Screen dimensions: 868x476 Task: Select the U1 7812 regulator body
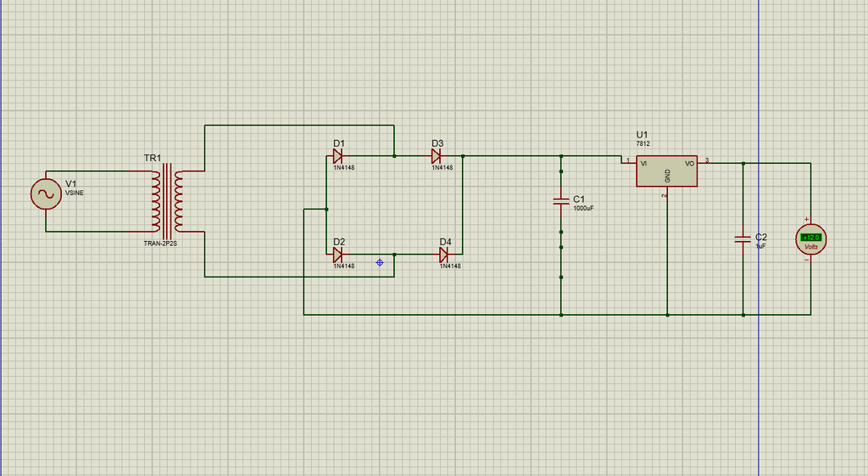(x=666, y=171)
